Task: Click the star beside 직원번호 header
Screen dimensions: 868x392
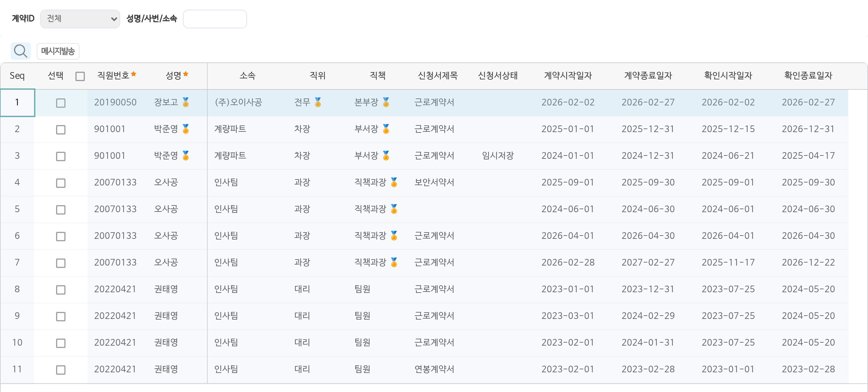Action: click(134, 74)
